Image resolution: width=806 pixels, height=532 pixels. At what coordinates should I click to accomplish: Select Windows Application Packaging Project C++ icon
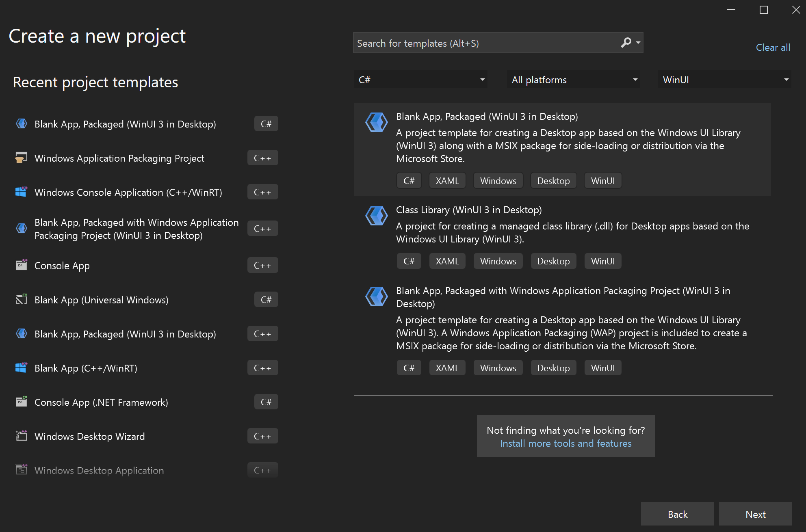coord(21,157)
